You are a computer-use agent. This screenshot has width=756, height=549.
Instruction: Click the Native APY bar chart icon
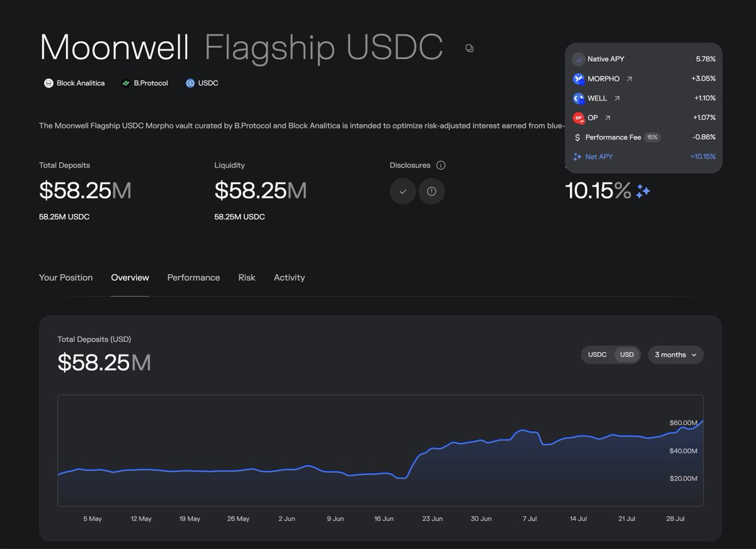click(578, 59)
